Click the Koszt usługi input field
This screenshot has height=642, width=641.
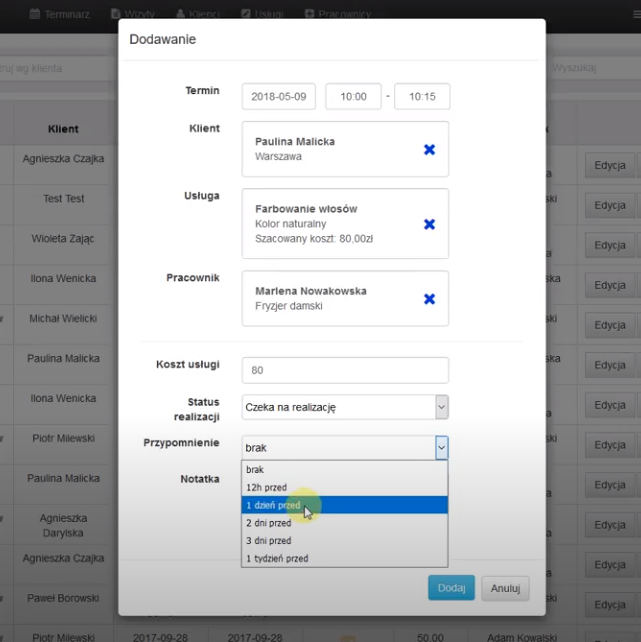click(344, 370)
